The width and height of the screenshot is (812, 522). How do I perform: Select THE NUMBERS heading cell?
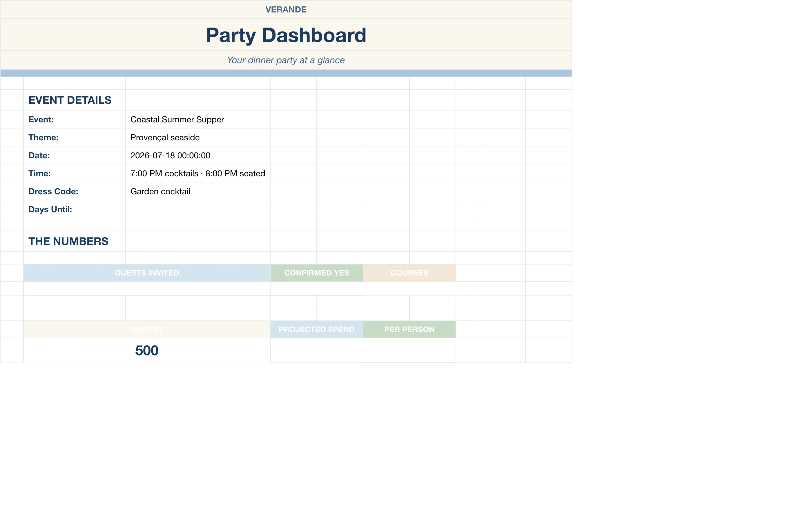click(74, 241)
